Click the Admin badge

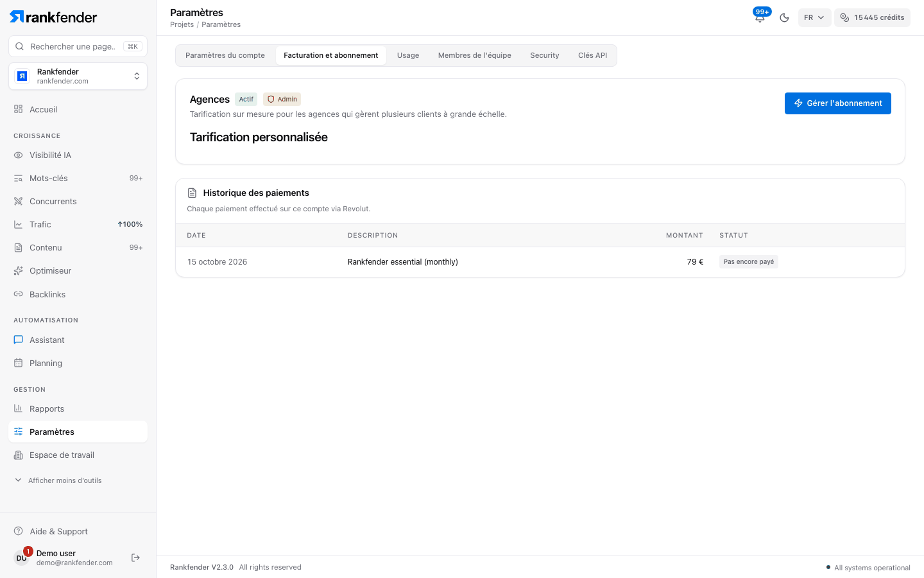click(x=282, y=100)
